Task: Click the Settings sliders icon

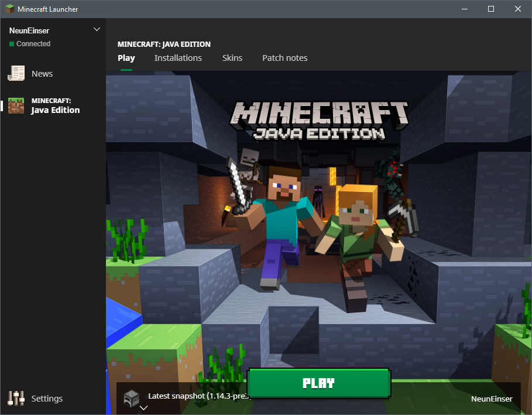Action: point(16,399)
